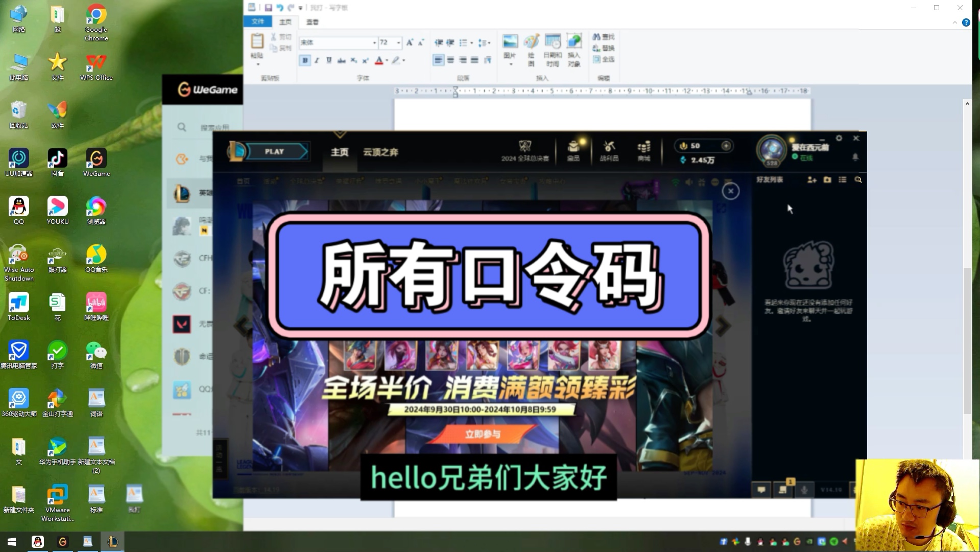The image size is (980, 552).
Task: Open the font family dropdown showing 宋体
Action: click(374, 42)
